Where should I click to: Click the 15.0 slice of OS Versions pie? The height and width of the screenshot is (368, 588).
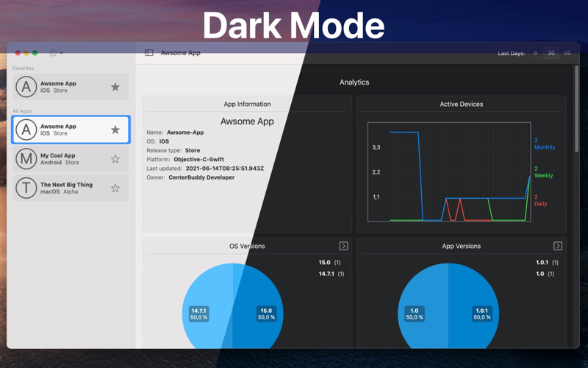pos(258,308)
